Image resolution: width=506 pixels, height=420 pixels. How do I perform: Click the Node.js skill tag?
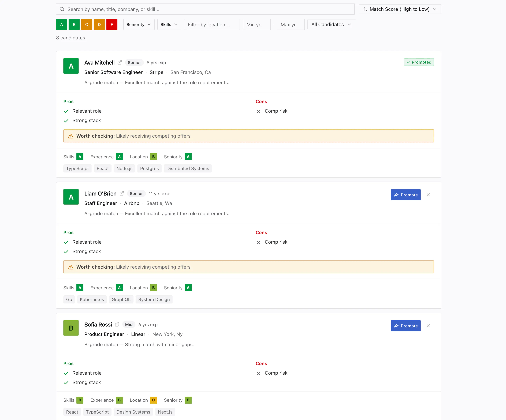coord(124,169)
